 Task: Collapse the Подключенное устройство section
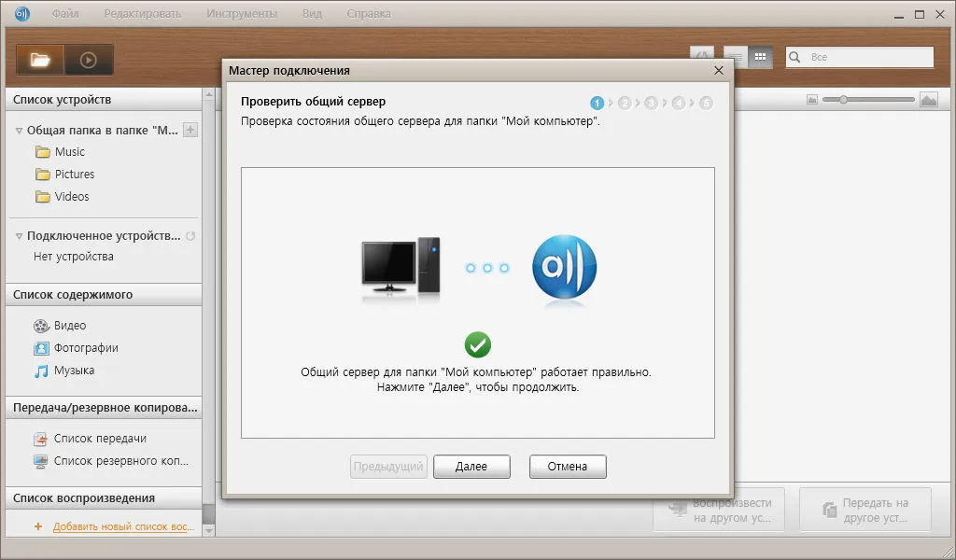pyautogui.click(x=19, y=236)
